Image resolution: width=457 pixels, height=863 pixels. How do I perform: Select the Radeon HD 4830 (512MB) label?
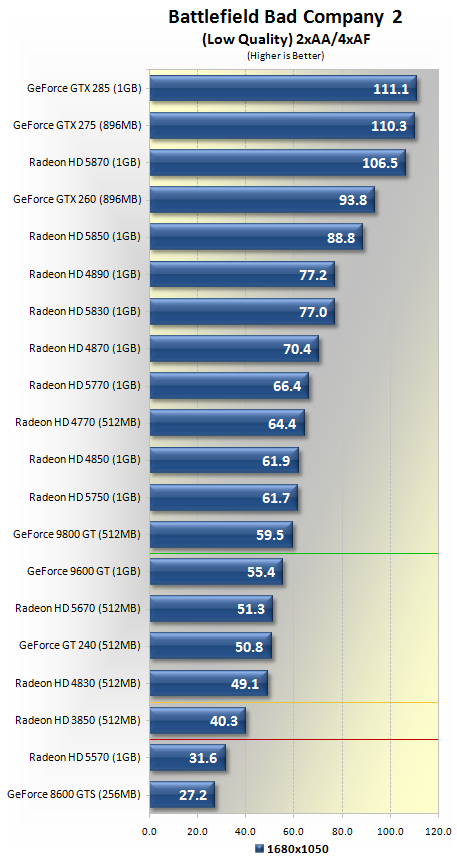pyautogui.click(x=78, y=683)
